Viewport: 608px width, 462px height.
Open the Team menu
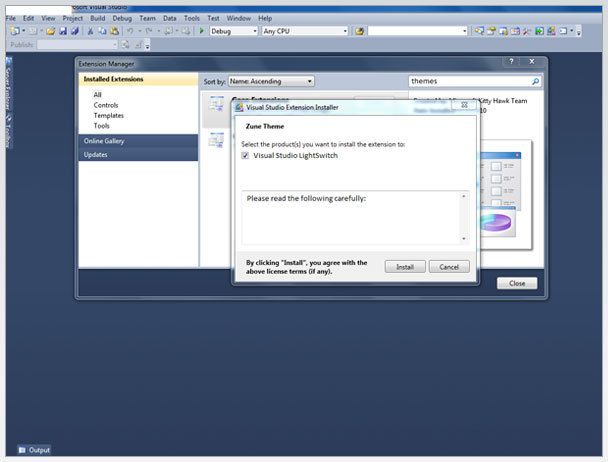click(147, 18)
